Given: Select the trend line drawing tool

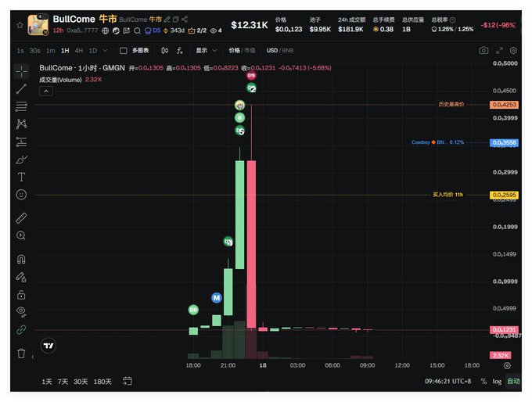Looking at the screenshot, I should coord(21,89).
